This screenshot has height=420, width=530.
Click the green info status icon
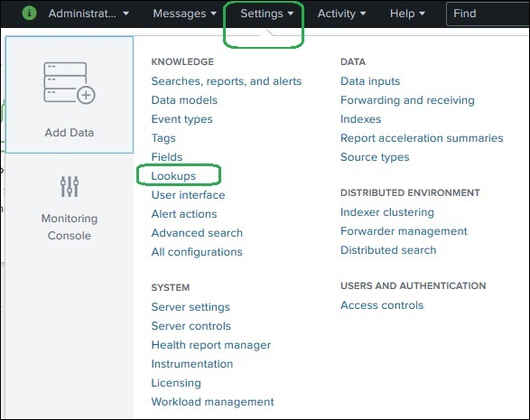30,14
